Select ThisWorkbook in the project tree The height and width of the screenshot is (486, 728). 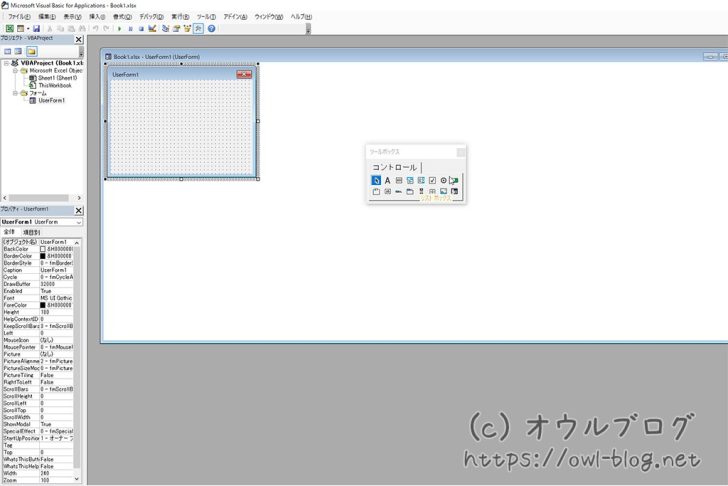54,86
